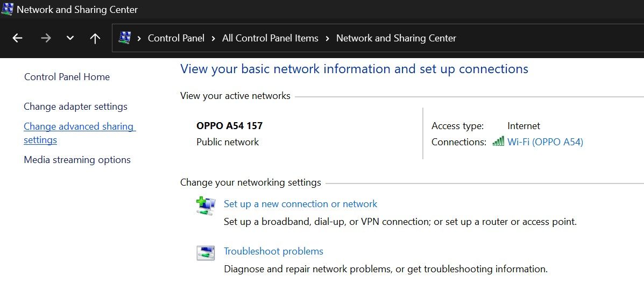Expand the chevron before Control Panel breadcrumb
This screenshot has width=644, height=297.
(x=139, y=38)
